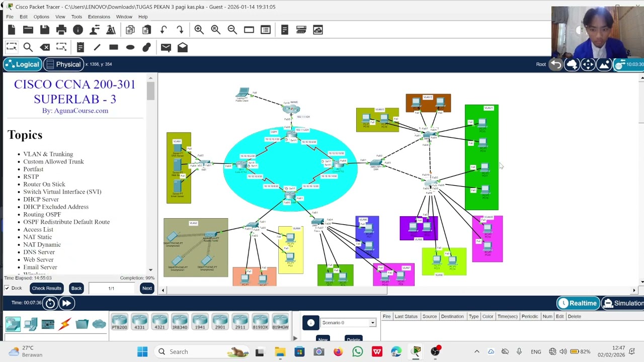Viewport: 644px width, 362px height.
Task: Open the Windows Start menu
Action: click(x=142, y=351)
